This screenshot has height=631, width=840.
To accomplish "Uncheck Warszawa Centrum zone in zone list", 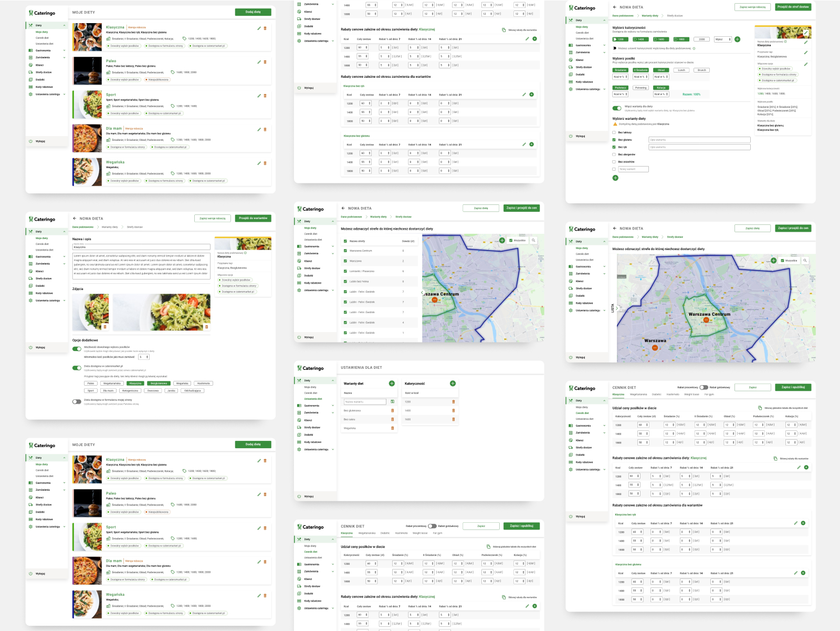I will click(x=345, y=251).
